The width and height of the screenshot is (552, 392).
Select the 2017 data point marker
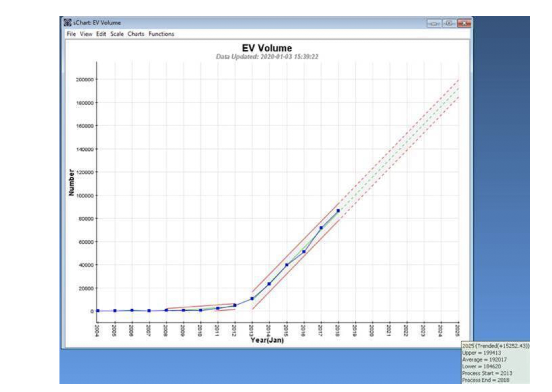[321, 227]
